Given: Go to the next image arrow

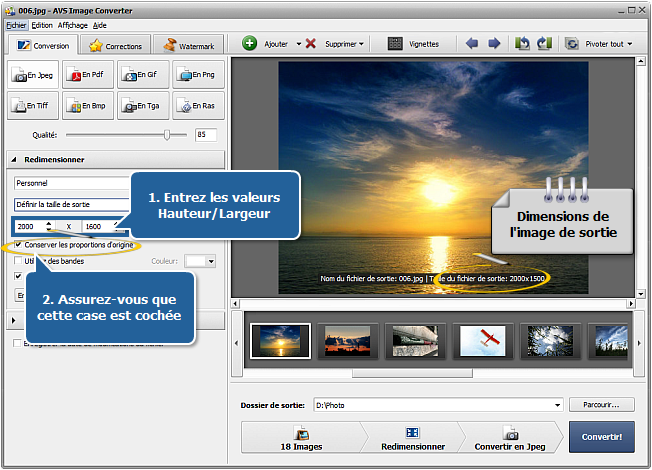Looking at the screenshot, I should (x=493, y=44).
